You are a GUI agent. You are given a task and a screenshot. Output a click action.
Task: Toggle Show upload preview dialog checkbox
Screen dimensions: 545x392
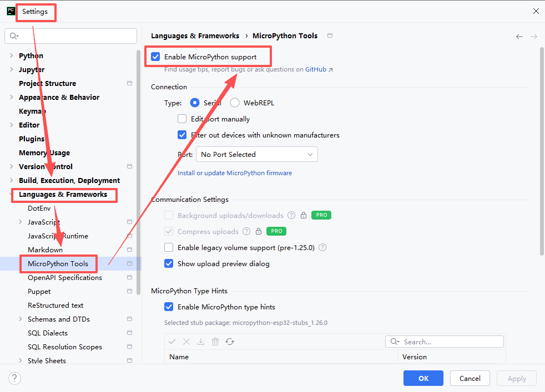pos(169,263)
